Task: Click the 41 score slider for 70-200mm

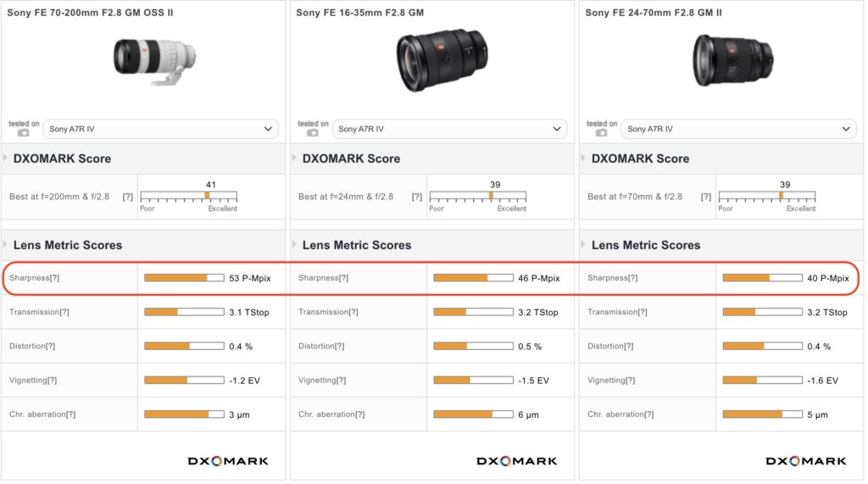Action: [189, 197]
